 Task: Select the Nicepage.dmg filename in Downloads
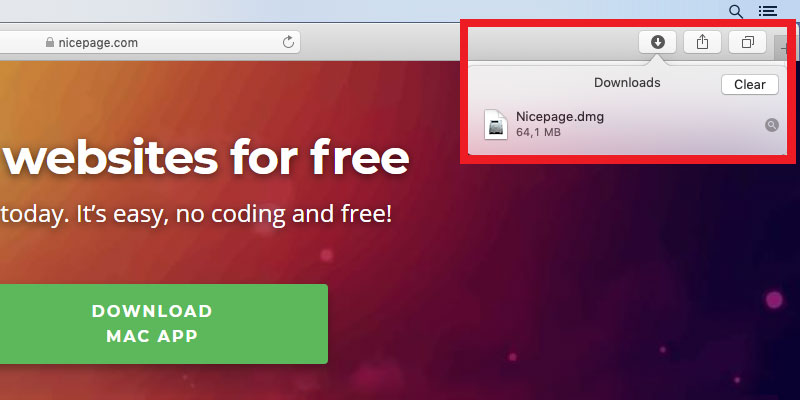click(560, 117)
